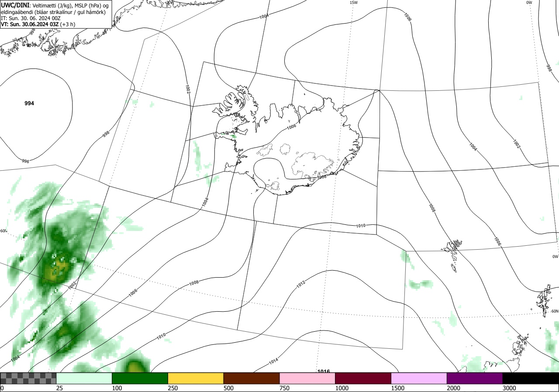Click the "15W" longitude label
The width and height of the screenshot is (559, 392).
click(x=353, y=3)
